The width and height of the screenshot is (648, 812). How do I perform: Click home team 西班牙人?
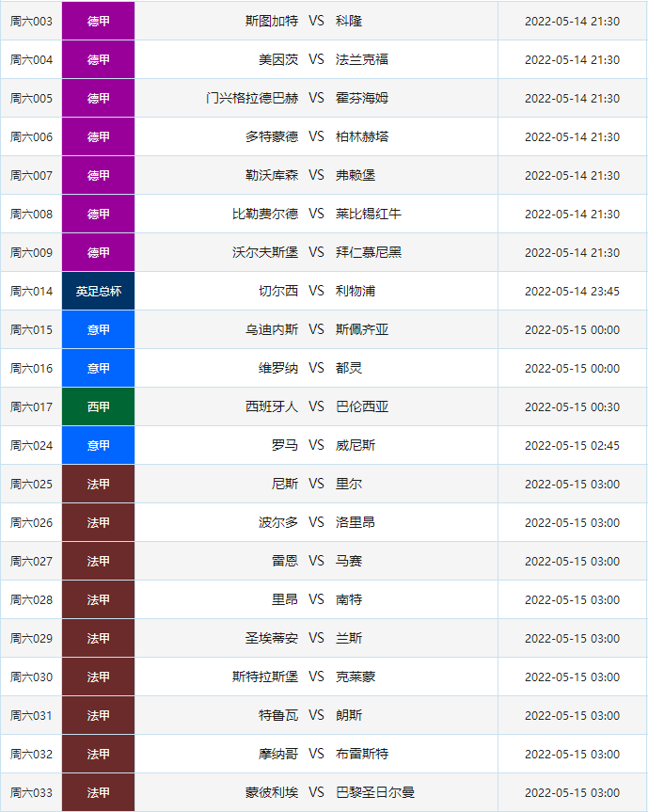(272, 407)
